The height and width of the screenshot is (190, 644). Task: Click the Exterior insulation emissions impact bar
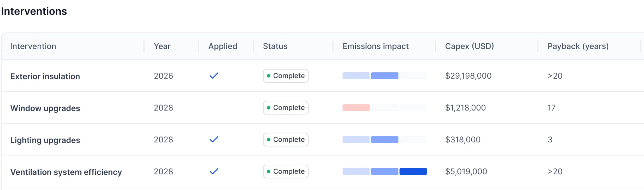[385, 76]
